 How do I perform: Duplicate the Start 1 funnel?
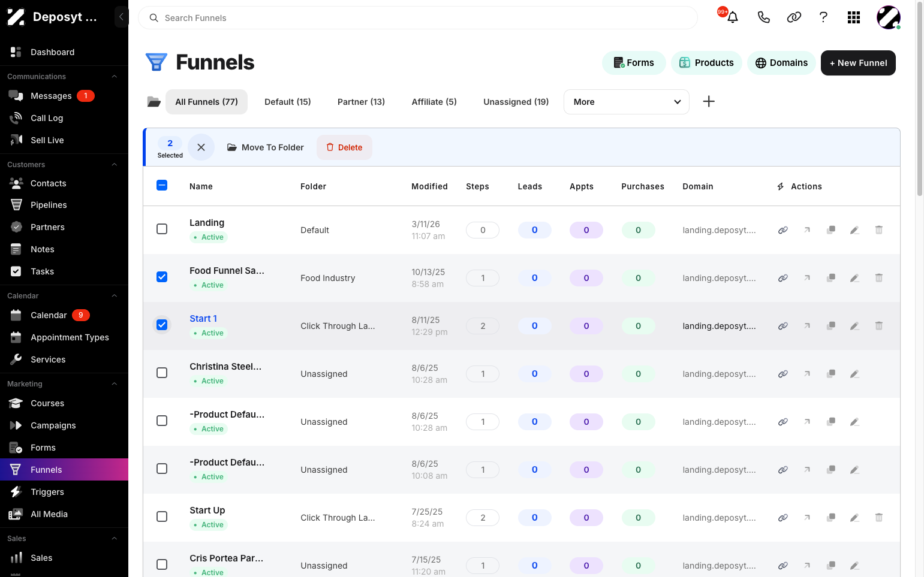point(831,326)
